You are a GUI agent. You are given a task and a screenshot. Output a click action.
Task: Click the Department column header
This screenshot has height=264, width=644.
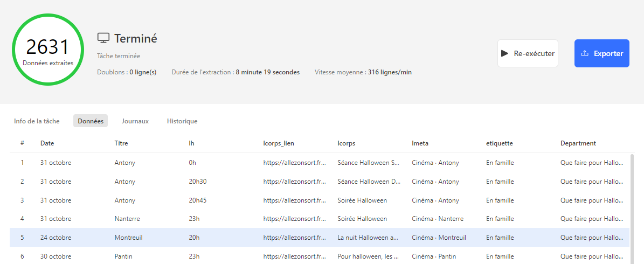click(578, 143)
